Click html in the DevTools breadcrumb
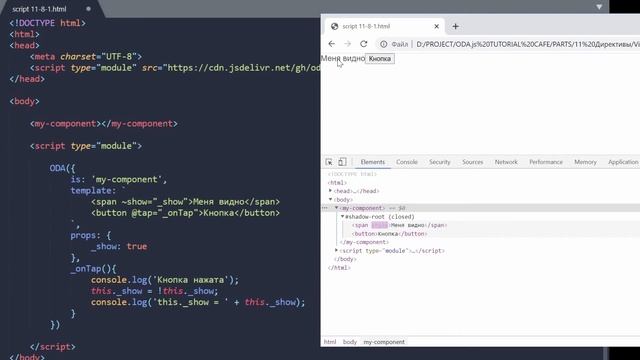 330,342
